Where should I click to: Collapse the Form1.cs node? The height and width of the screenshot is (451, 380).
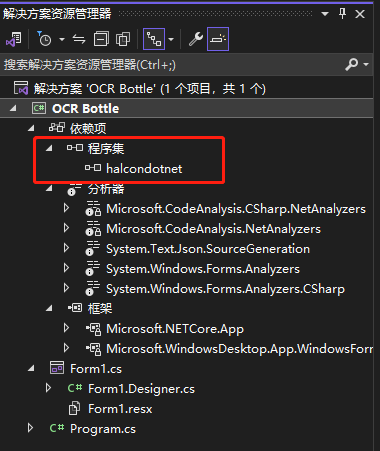point(31,368)
